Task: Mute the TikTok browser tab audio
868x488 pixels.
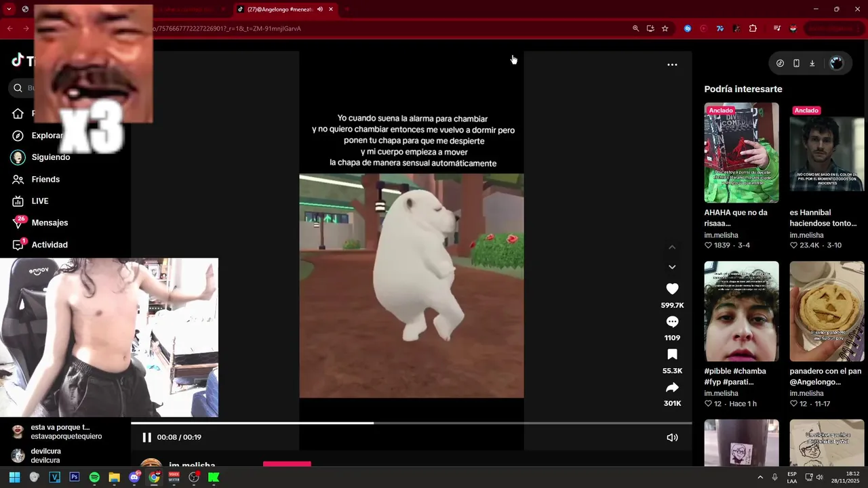Action: (x=319, y=9)
